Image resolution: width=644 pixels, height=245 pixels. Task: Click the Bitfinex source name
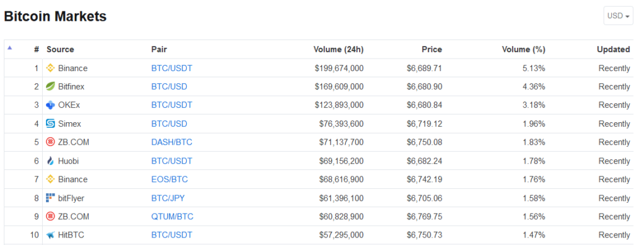click(x=71, y=87)
